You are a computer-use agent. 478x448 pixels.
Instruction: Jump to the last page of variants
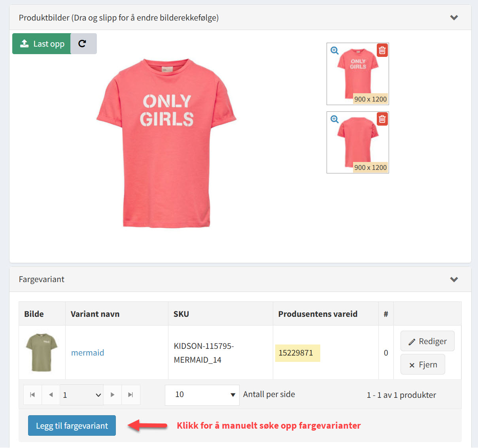pos(130,395)
